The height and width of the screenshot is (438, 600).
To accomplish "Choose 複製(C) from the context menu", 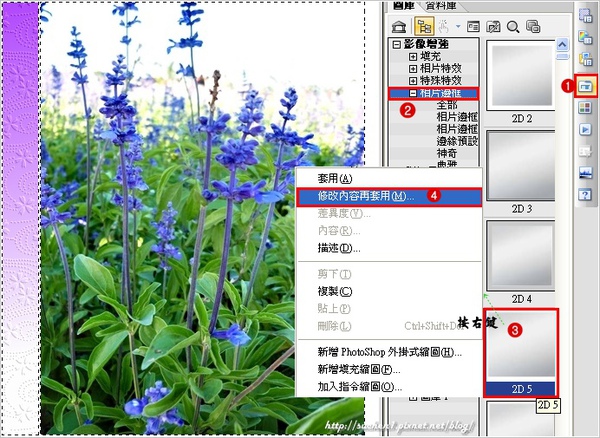I will (x=389, y=291).
